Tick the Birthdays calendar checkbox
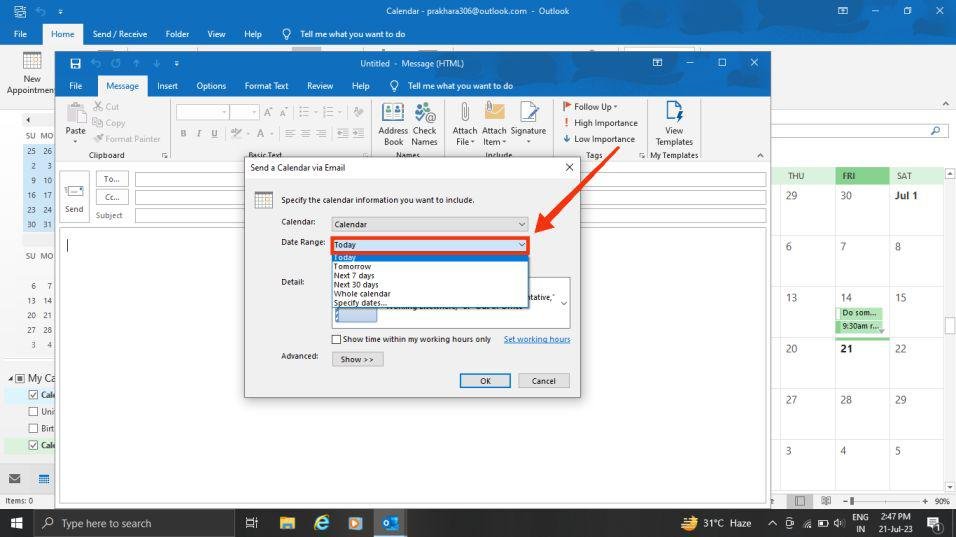Viewport: 956px width, 537px height. click(x=34, y=429)
